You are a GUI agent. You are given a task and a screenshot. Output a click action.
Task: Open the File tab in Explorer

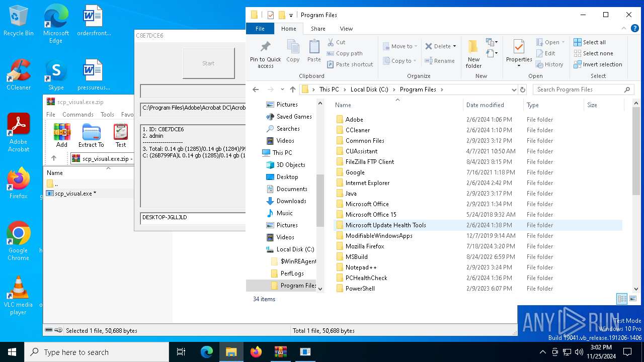(260, 29)
